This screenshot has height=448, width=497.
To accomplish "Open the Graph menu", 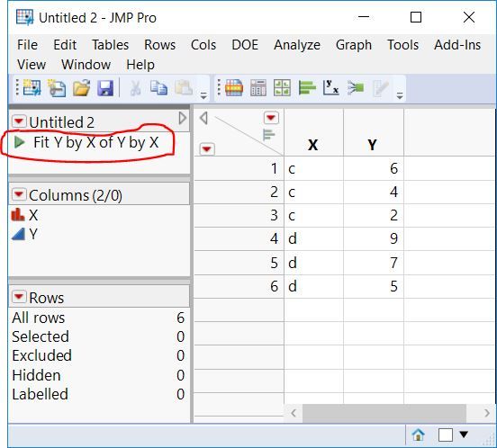I will click(354, 45).
